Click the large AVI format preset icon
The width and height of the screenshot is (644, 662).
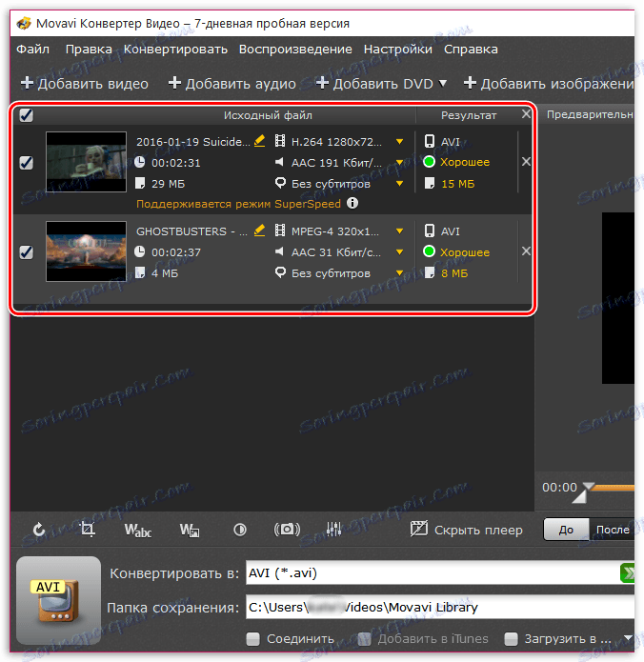[58, 600]
